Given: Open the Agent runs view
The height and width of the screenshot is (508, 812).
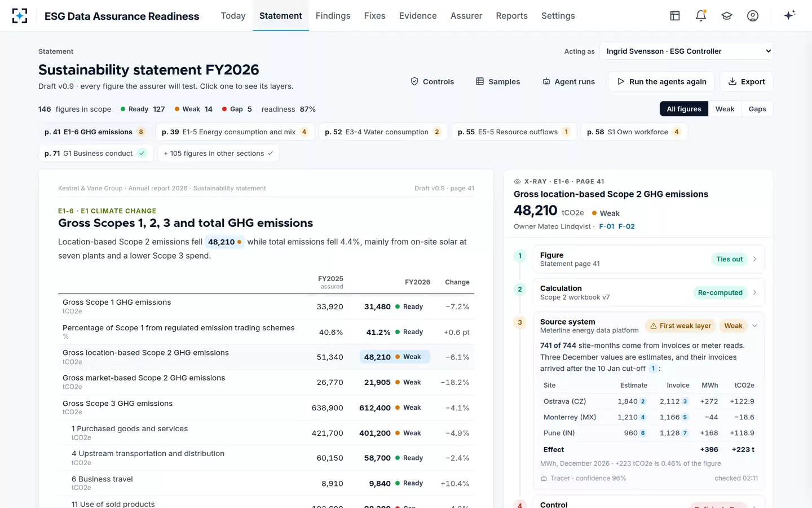Looking at the screenshot, I should [568, 82].
